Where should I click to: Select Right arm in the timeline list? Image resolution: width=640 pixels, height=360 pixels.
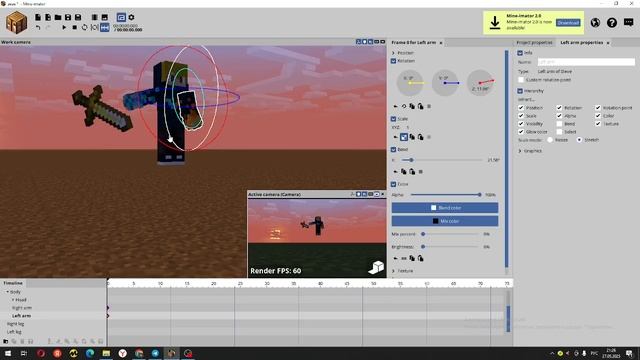22,308
